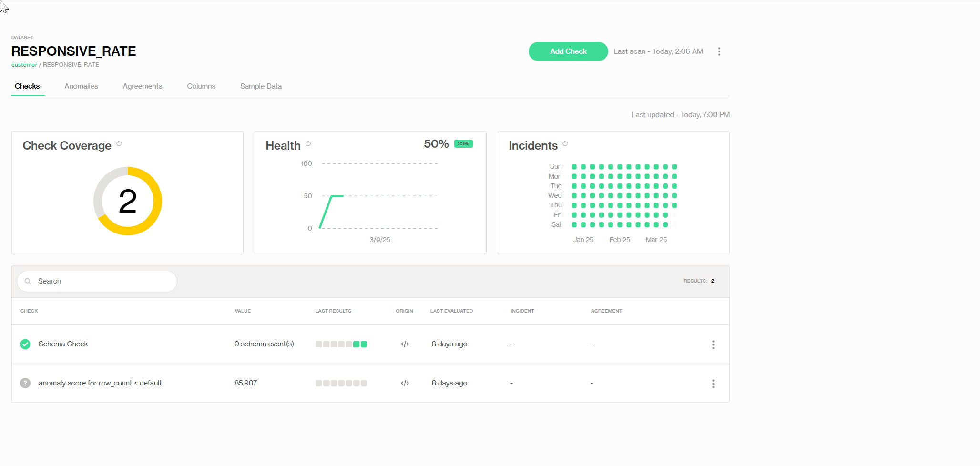
Task: Click the question mark status icon for anomaly score
Action: point(25,383)
